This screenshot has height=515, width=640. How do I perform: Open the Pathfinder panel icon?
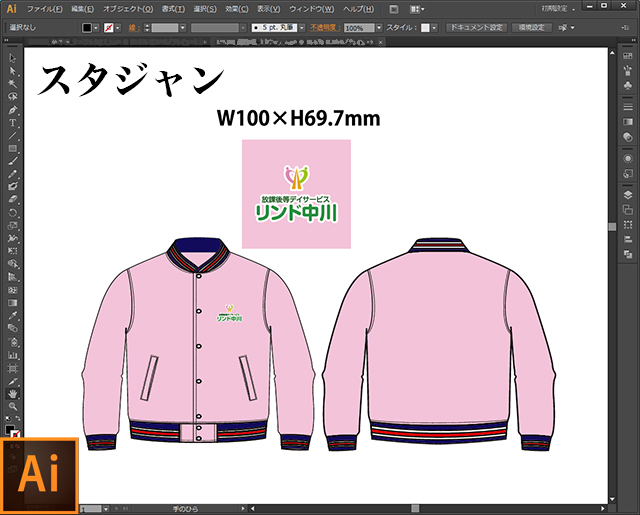click(x=628, y=255)
